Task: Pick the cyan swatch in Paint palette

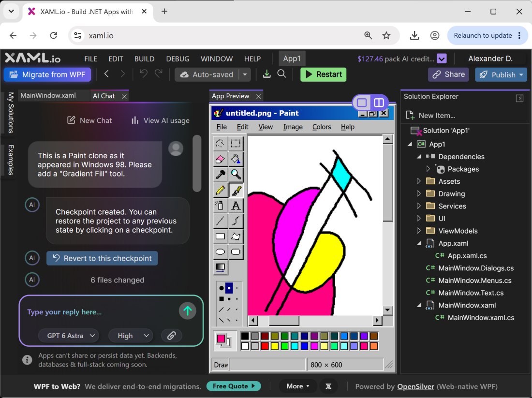Action: [x=295, y=346]
